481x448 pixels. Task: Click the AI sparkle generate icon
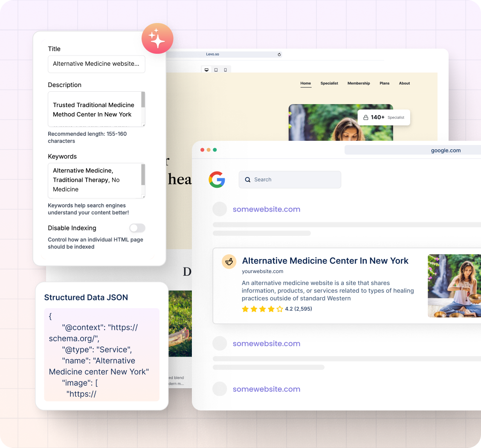(157, 38)
